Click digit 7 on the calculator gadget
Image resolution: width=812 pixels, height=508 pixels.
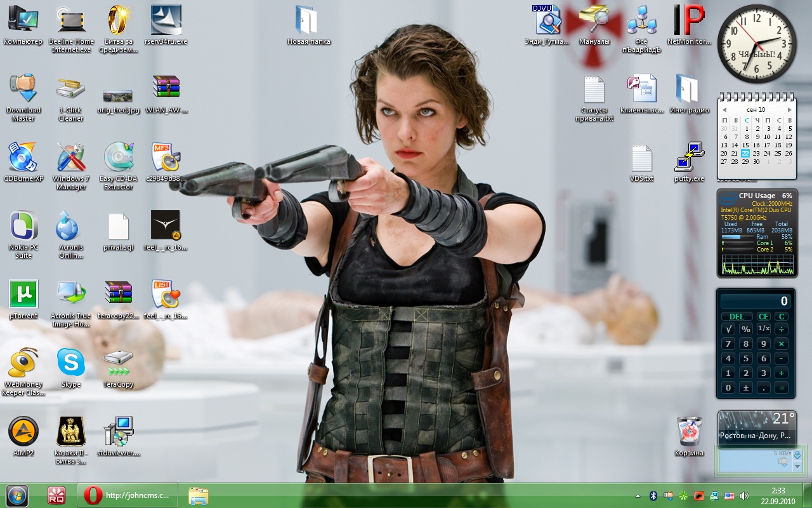[728, 344]
